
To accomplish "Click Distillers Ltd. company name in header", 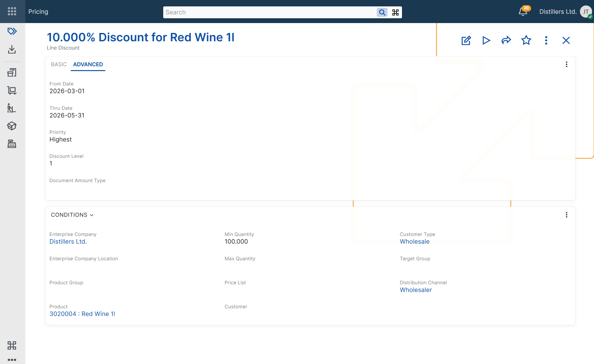I will [x=558, y=12].
